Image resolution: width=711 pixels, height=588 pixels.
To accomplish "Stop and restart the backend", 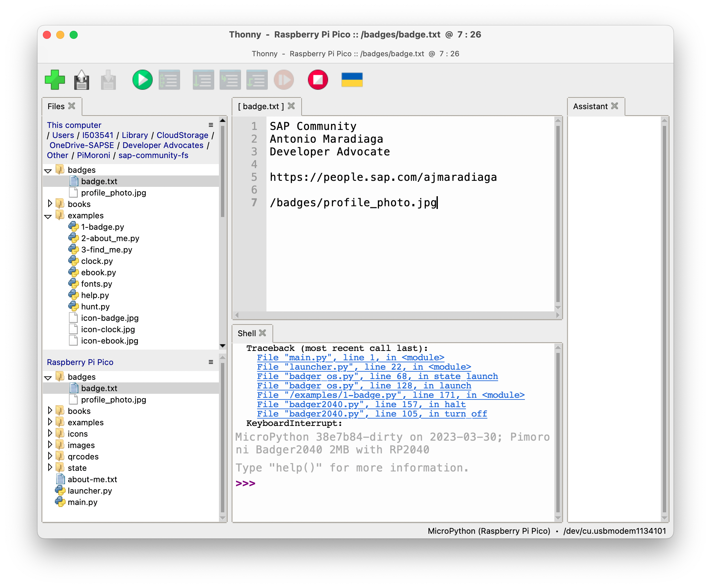I will click(x=318, y=80).
